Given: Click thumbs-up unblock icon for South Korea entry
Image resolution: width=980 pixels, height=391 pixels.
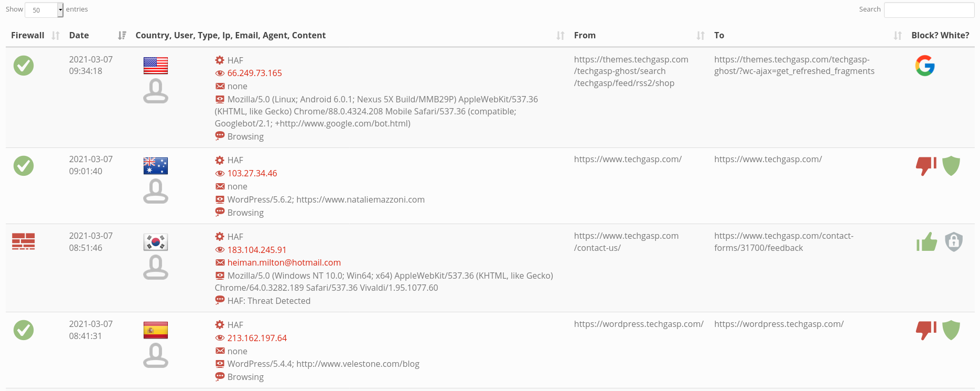Looking at the screenshot, I should pos(927,242).
